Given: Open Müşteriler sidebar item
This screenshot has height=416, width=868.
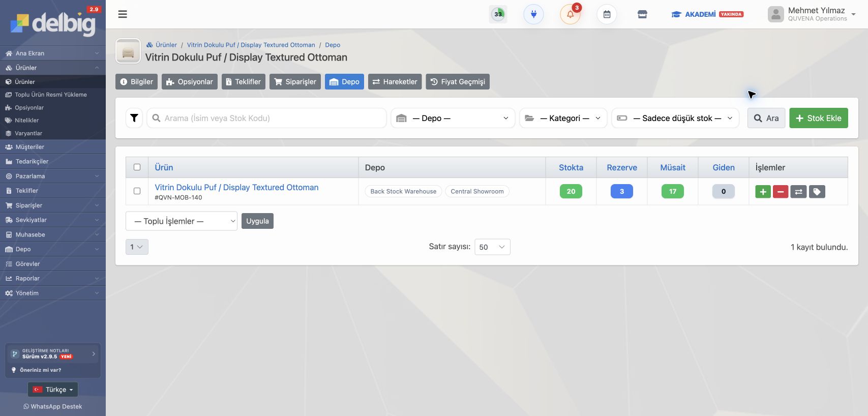Looking at the screenshot, I should [x=53, y=147].
